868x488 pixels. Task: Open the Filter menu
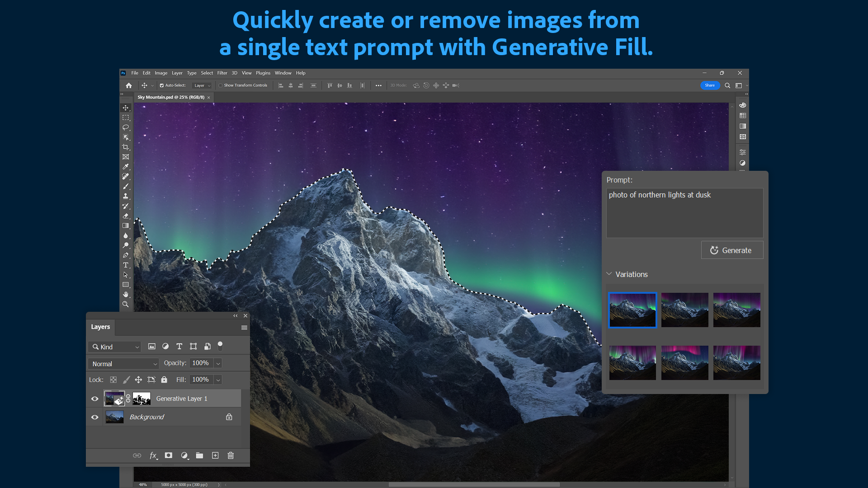coord(222,73)
